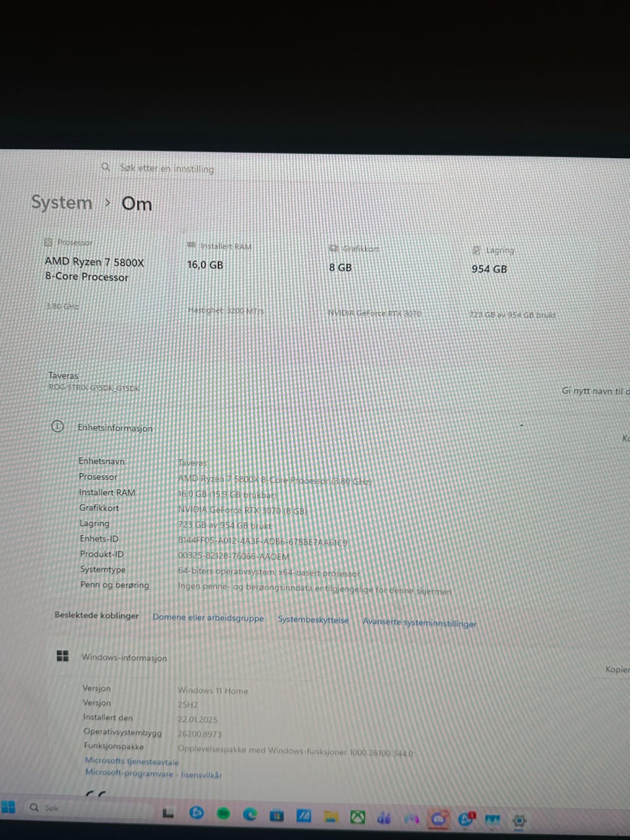Click the '954 GB' storage value
This screenshot has height=840, width=630.
click(x=489, y=269)
